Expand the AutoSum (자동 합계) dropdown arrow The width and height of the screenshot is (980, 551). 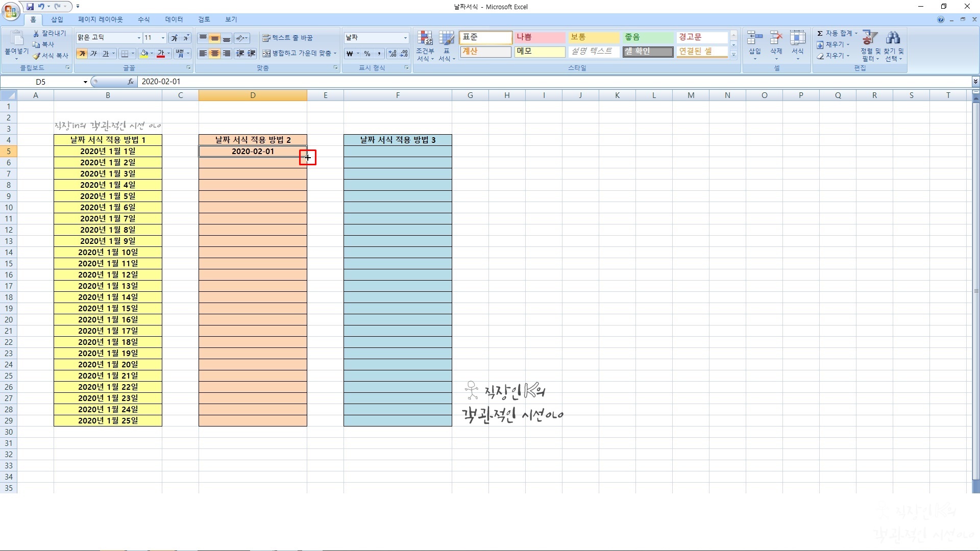tap(856, 33)
